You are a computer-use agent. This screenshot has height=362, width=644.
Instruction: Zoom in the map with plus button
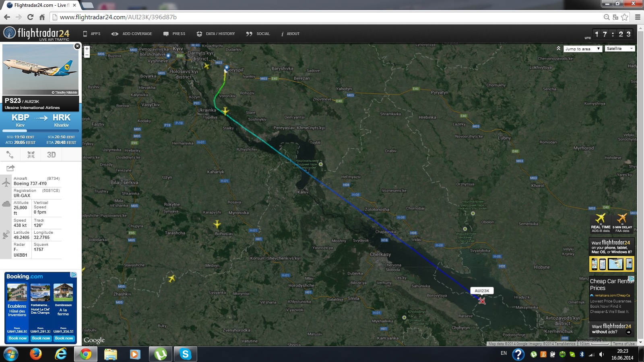(87, 49)
